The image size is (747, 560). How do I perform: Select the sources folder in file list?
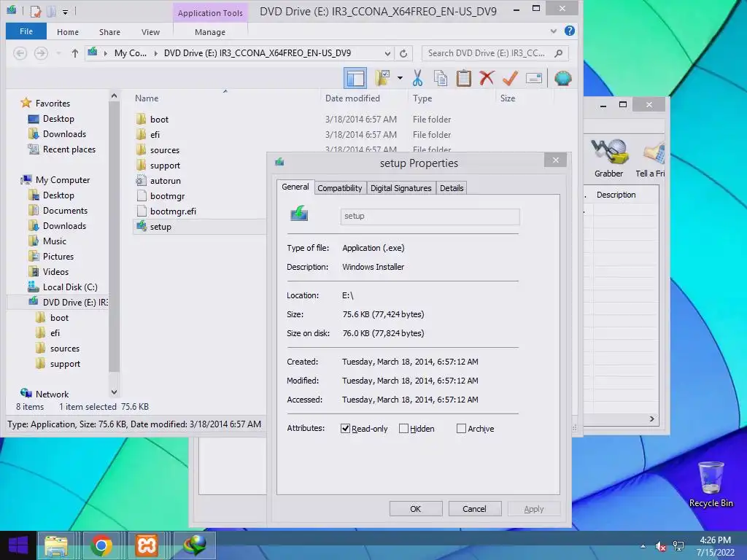tap(165, 150)
